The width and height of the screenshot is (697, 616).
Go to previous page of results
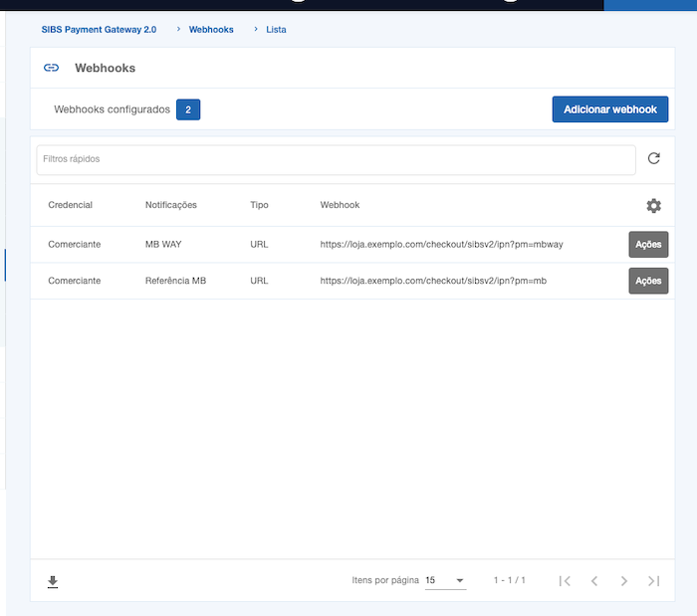tap(594, 580)
